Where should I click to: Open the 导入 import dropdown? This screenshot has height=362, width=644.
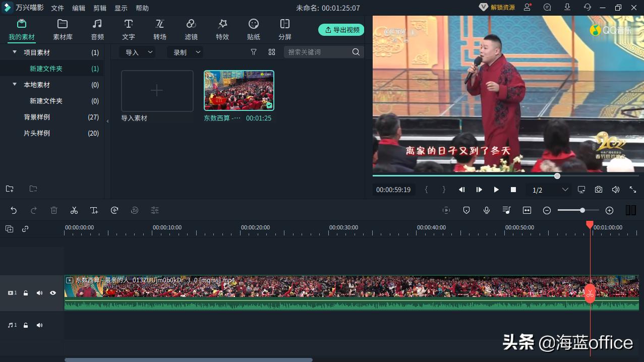pyautogui.click(x=137, y=52)
